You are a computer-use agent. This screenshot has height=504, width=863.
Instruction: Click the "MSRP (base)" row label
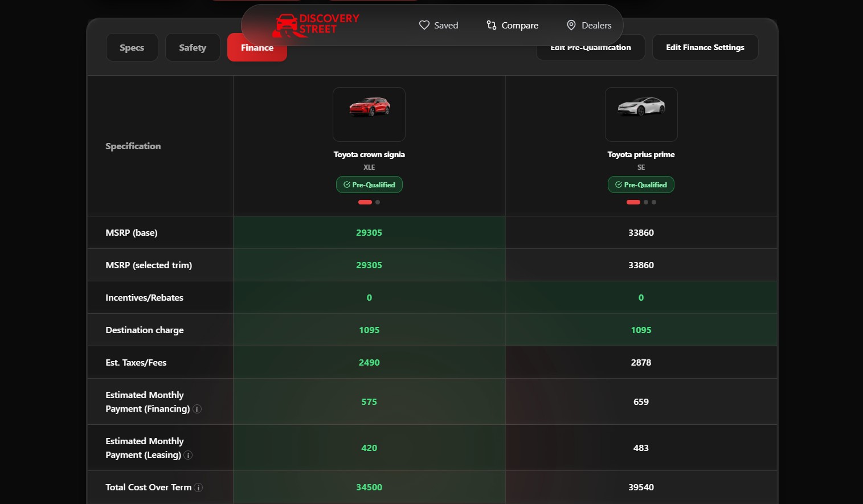pos(132,232)
